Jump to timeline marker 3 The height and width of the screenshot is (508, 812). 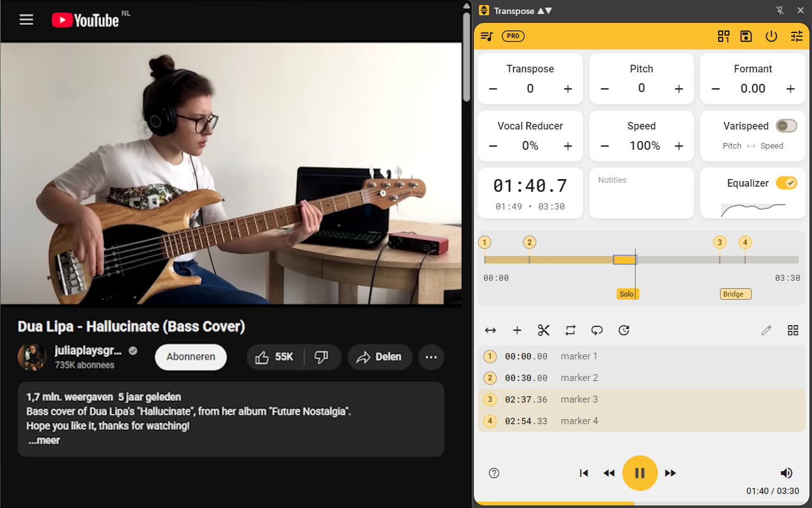click(x=719, y=242)
